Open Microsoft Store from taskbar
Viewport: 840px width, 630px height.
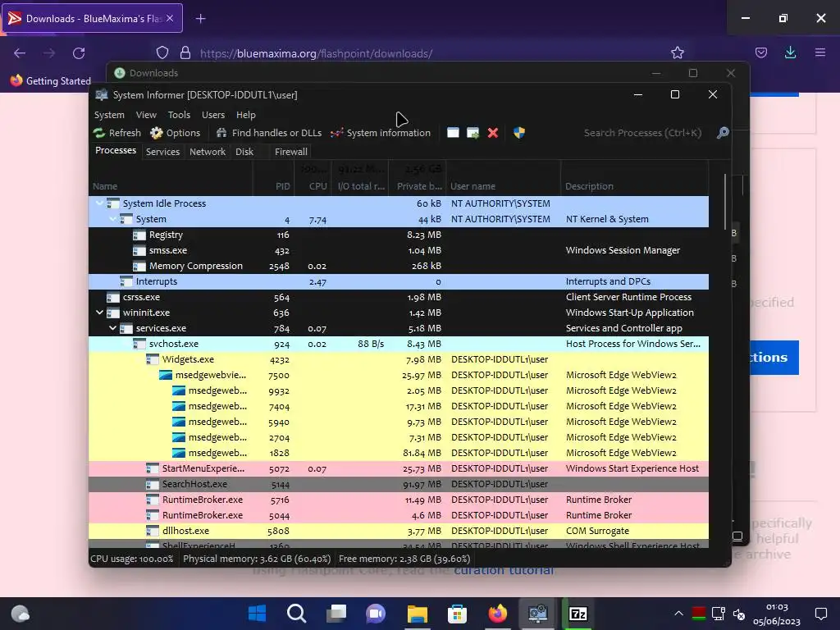point(457,614)
